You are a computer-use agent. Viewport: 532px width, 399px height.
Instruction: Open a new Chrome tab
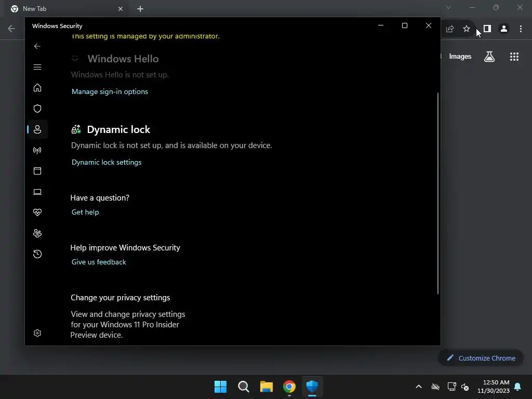(140, 9)
